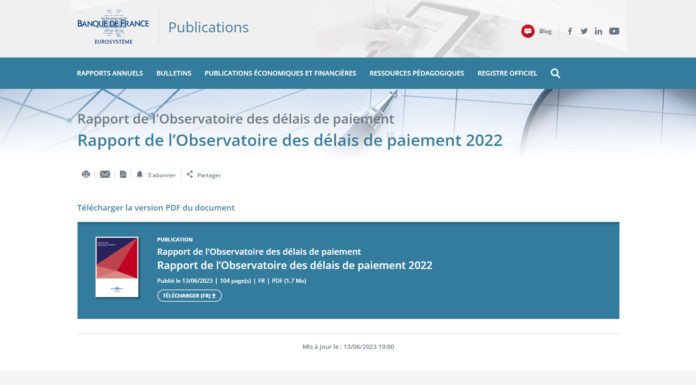Open the Registre officiel menu
The image size is (696, 385).
click(x=507, y=73)
